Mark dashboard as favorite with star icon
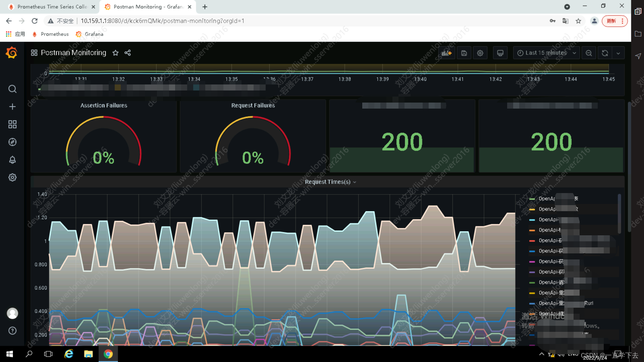 click(x=115, y=53)
